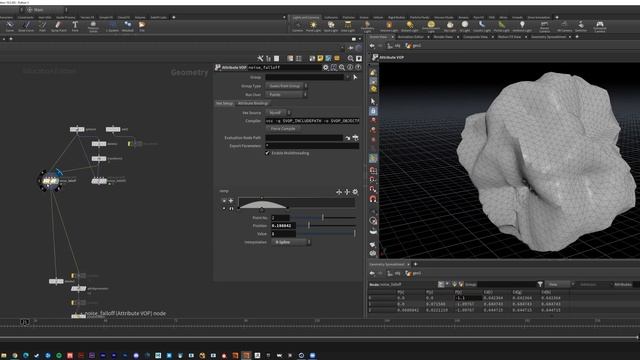Open the Lights and Cameras shelf tab
This screenshot has width=640, height=360.
click(x=305, y=17)
